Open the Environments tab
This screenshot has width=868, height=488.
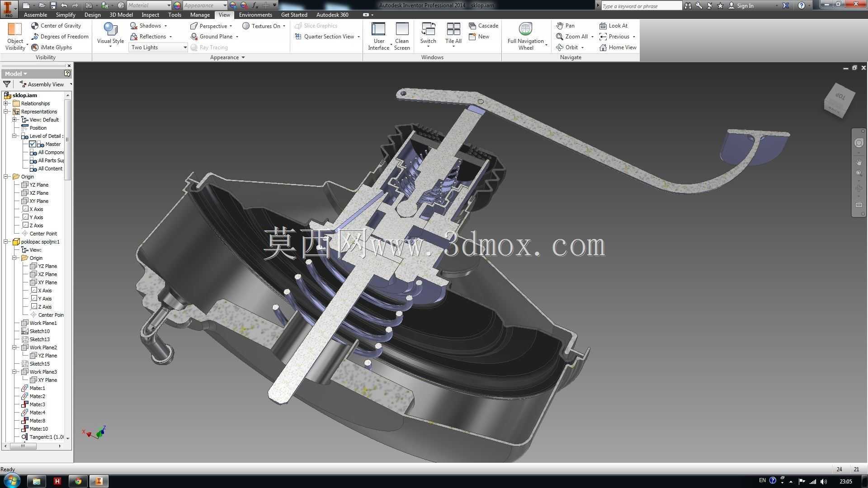(x=255, y=15)
